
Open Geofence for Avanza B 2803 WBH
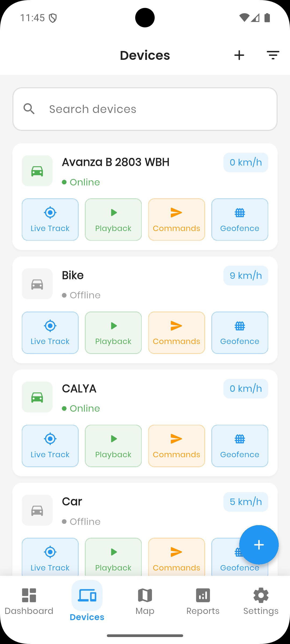click(240, 219)
